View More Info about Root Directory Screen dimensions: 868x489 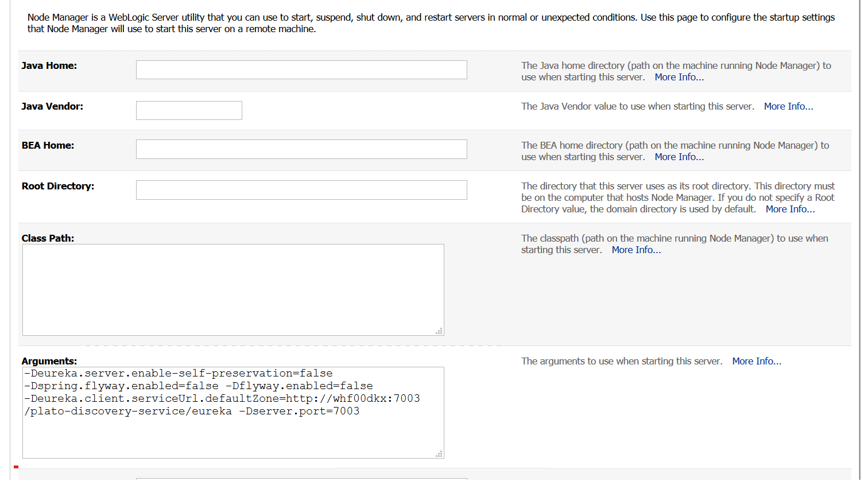[x=790, y=209]
